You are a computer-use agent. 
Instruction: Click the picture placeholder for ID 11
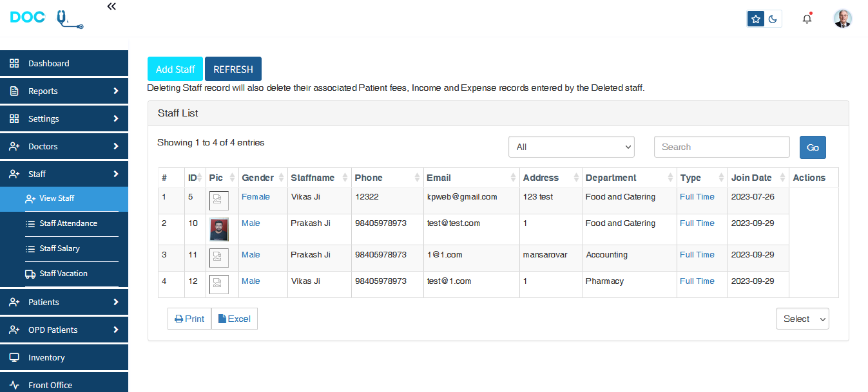point(219,258)
